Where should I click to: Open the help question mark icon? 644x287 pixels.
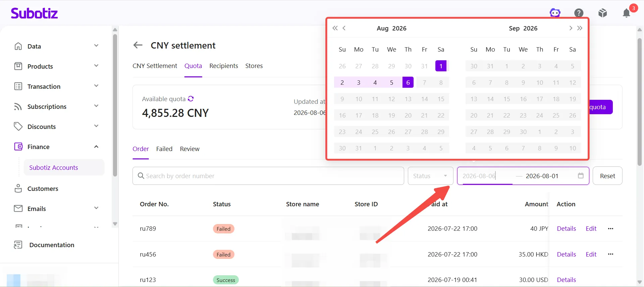pos(579,13)
